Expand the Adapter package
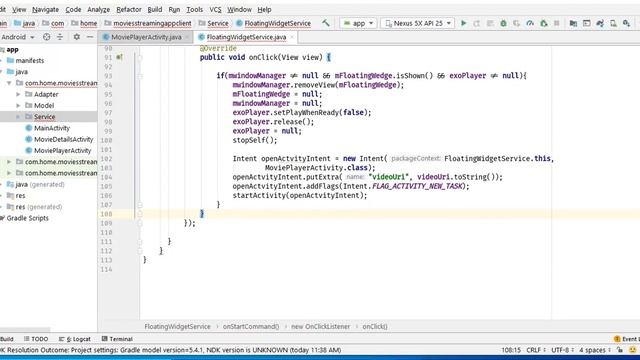 point(18,94)
